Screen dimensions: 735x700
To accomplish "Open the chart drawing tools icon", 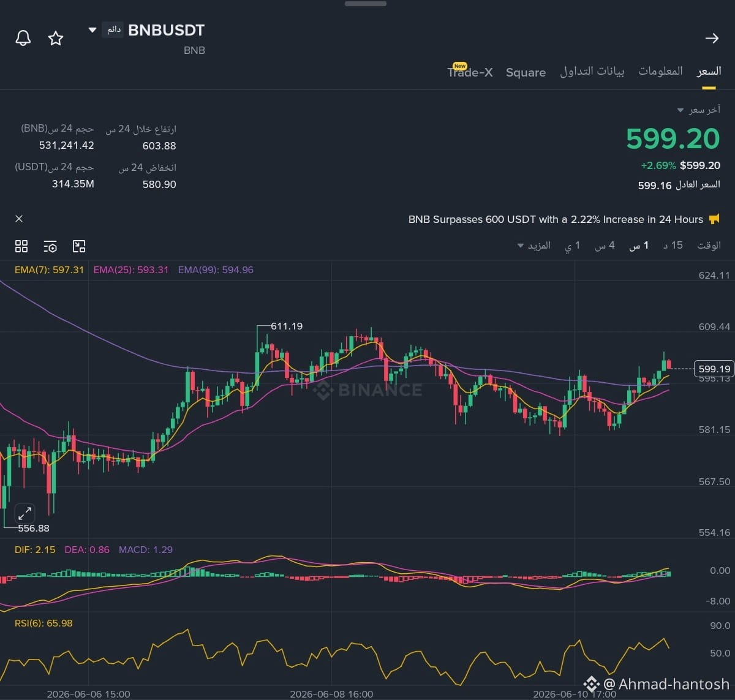I will click(79, 246).
